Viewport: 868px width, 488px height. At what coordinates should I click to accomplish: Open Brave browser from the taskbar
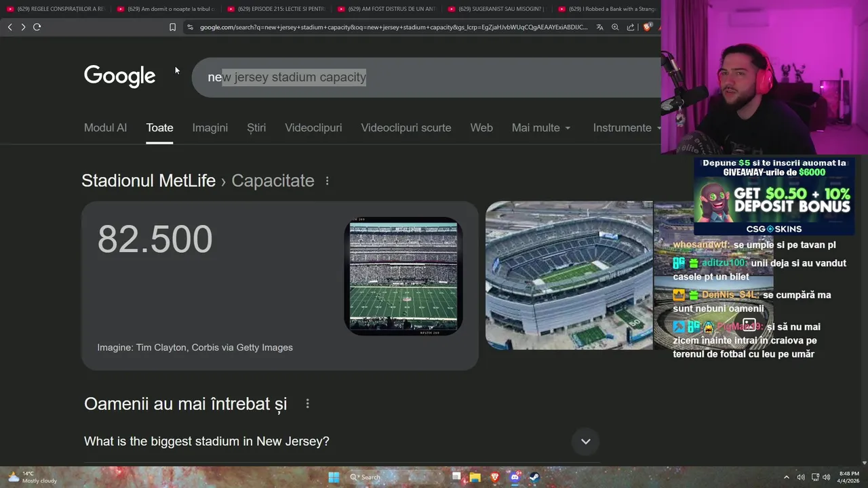(494, 477)
